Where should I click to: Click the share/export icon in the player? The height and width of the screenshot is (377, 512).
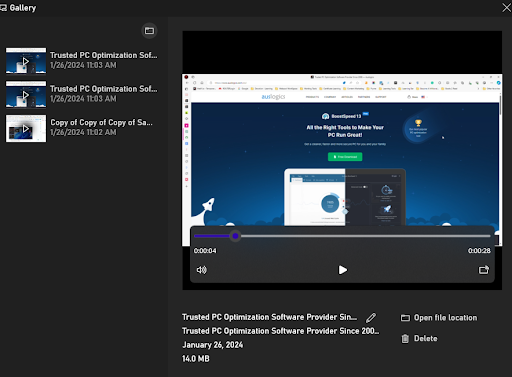[484, 270]
